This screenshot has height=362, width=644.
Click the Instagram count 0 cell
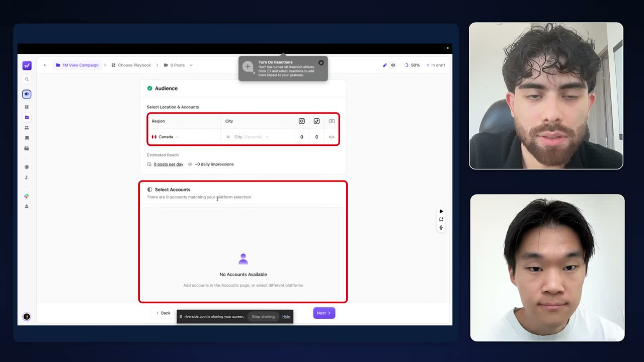coord(302,137)
